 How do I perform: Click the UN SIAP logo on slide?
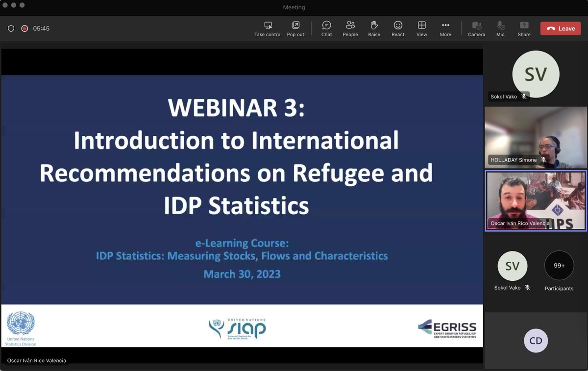click(237, 328)
